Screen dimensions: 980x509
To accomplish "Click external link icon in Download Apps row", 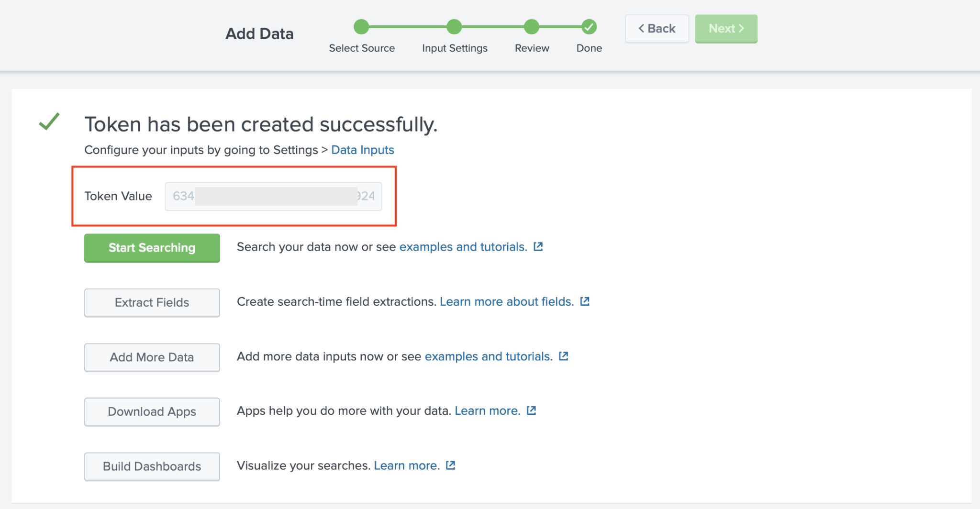I will point(531,410).
